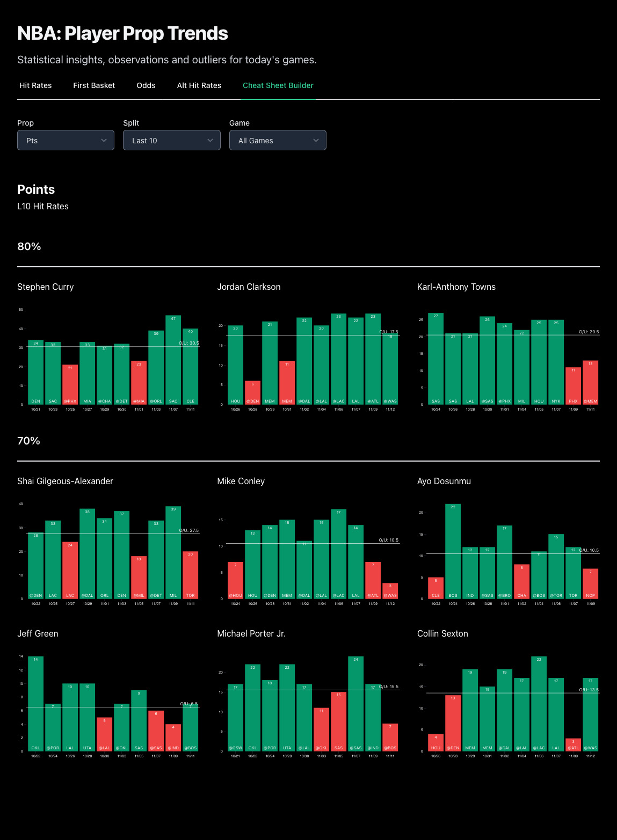
Task: Select Sexton's red 4-point bar vs HOU
Action: coord(436,743)
